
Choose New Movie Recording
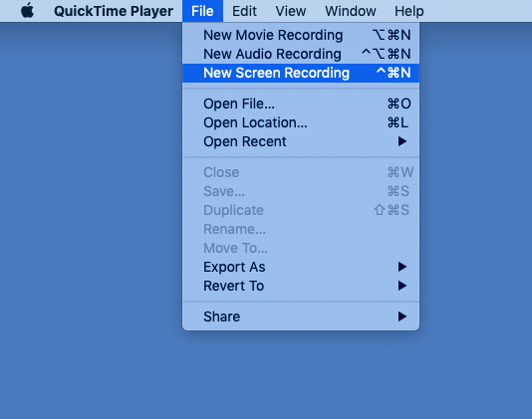301,35
